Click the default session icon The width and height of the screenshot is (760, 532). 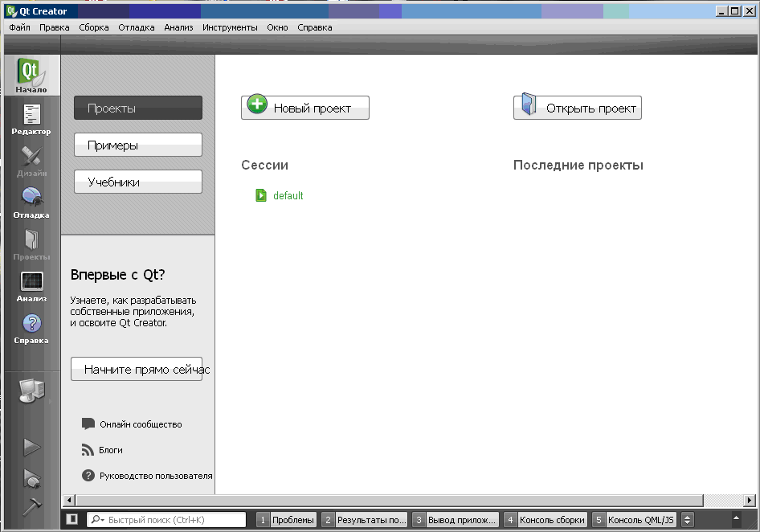pyautogui.click(x=261, y=195)
